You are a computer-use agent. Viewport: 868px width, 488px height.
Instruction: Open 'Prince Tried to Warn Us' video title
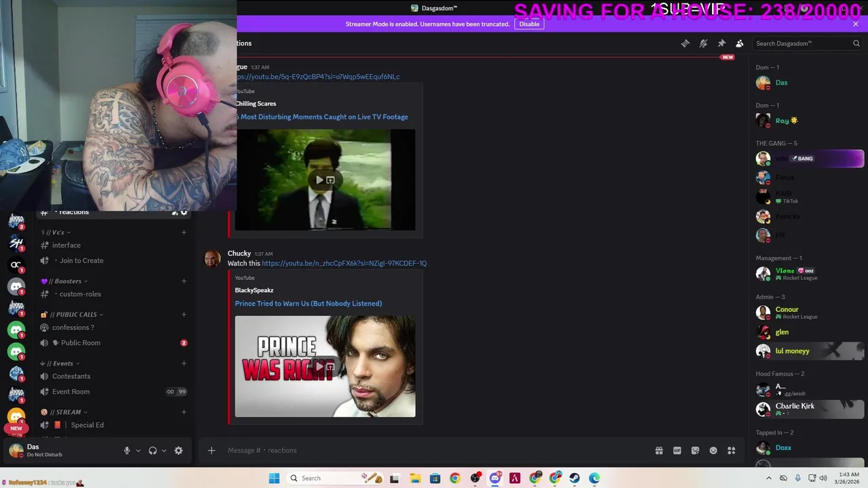coord(308,304)
